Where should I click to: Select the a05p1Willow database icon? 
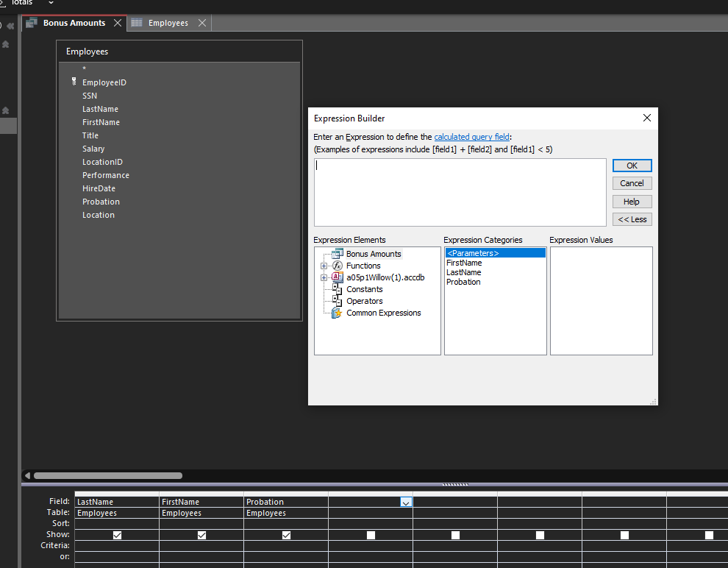click(338, 277)
